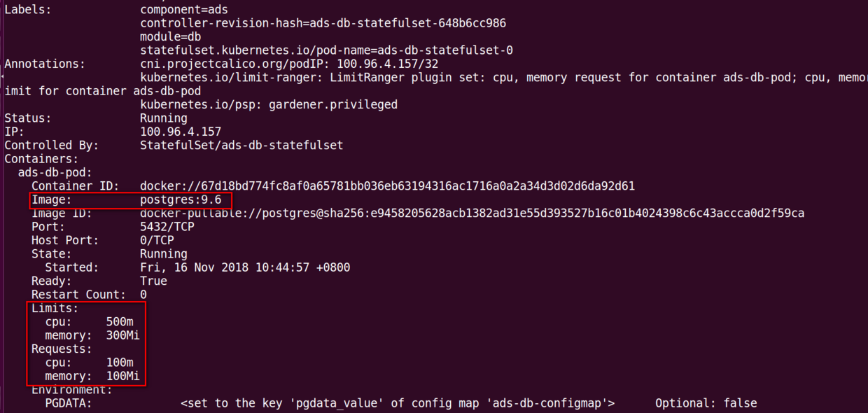This screenshot has width=868, height=413.
Task: Click the pod IP 100.96.4.157
Action: (x=181, y=132)
